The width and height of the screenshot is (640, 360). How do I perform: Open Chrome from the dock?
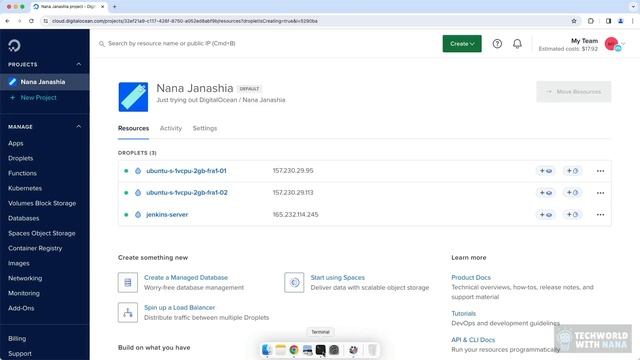click(x=294, y=350)
